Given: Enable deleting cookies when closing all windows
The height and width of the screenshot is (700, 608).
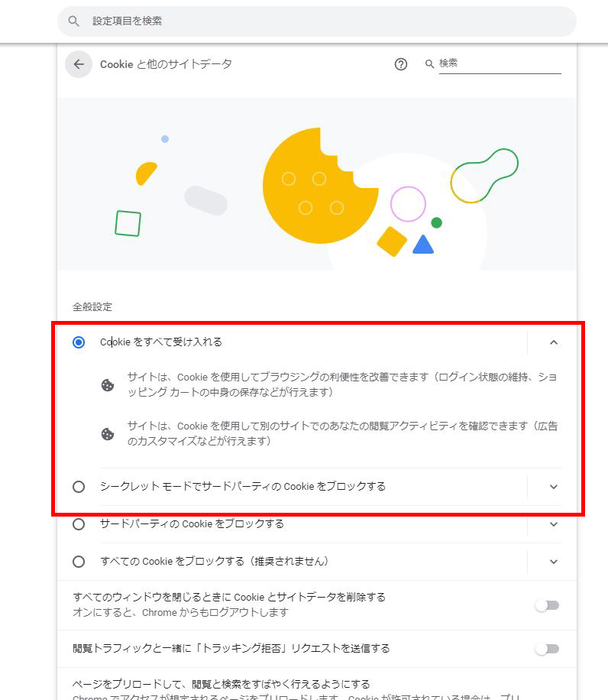Looking at the screenshot, I should (x=547, y=604).
